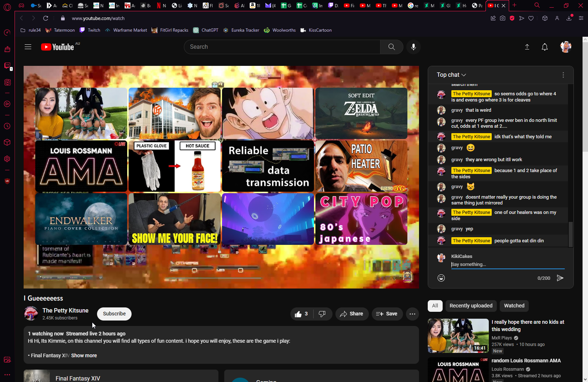Open more actions menu beside Save
The height and width of the screenshot is (382, 588).
point(412,314)
